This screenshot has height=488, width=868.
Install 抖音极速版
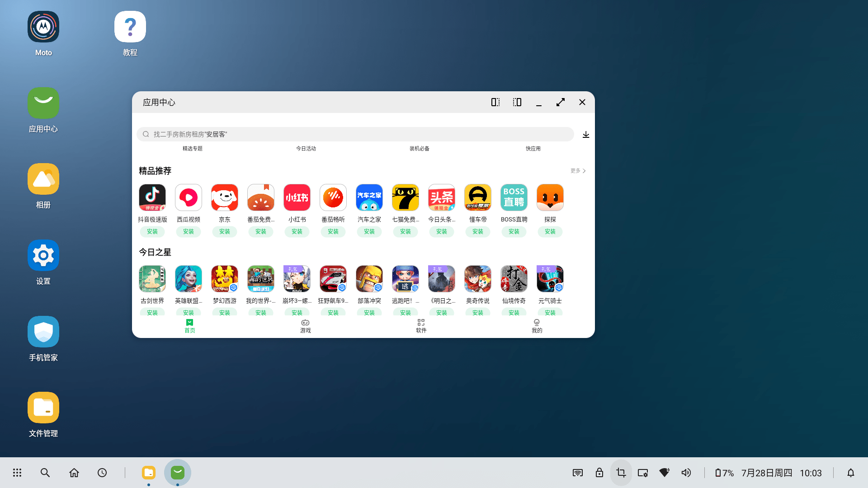click(x=152, y=232)
